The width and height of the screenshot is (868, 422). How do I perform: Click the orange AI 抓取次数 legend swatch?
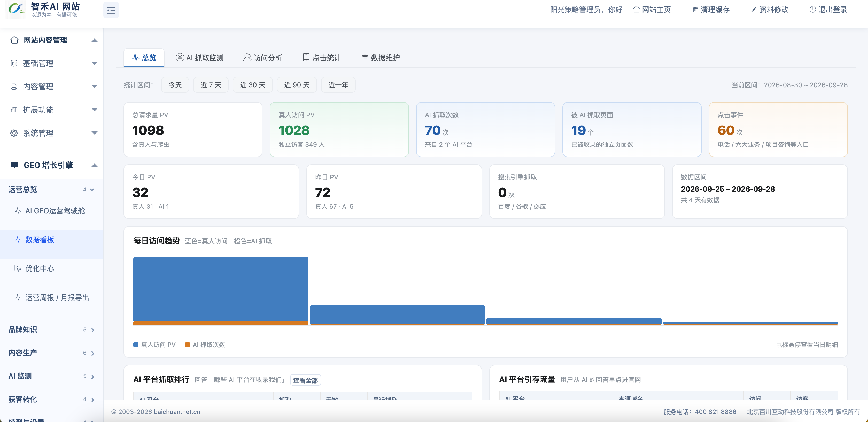pos(188,345)
